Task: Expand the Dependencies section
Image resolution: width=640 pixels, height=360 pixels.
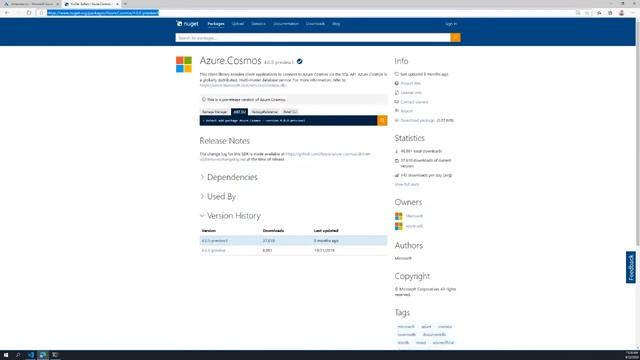Action: click(x=229, y=177)
